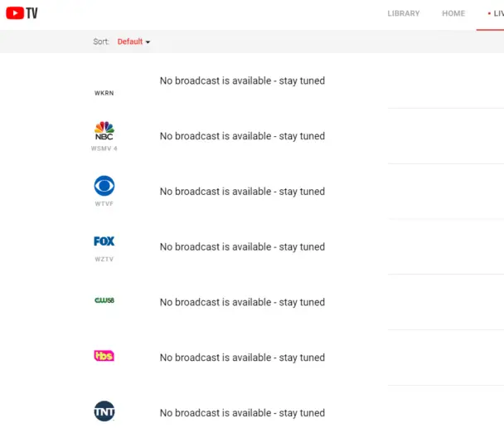
Task: Open the CBS no broadcast listing
Action: click(242, 192)
